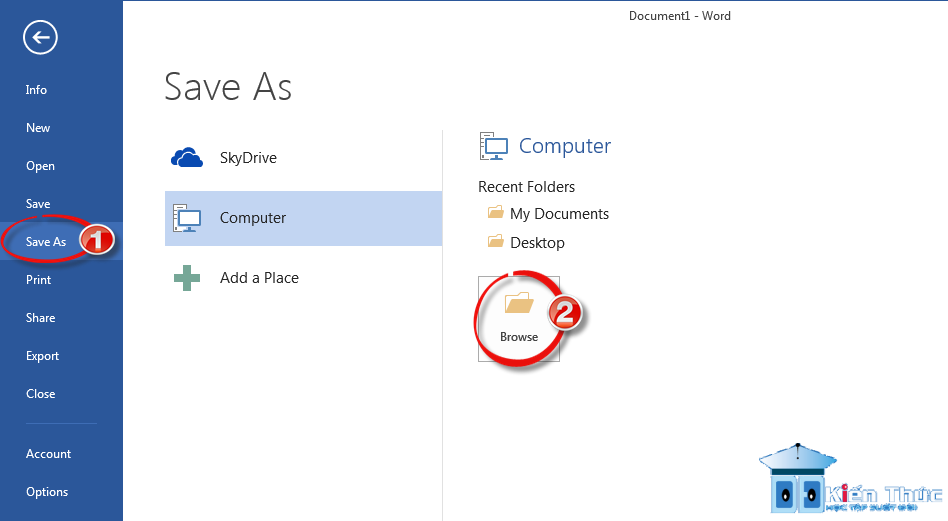The height and width of the screenshot is (521, 948).
Task: Open Word Options
Action: pos(47,492)
